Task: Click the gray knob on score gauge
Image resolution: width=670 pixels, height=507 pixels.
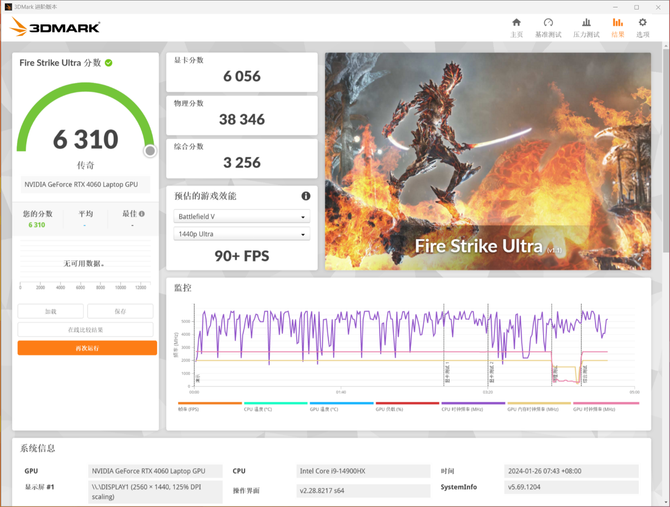Action: click(x=150, y=151)
